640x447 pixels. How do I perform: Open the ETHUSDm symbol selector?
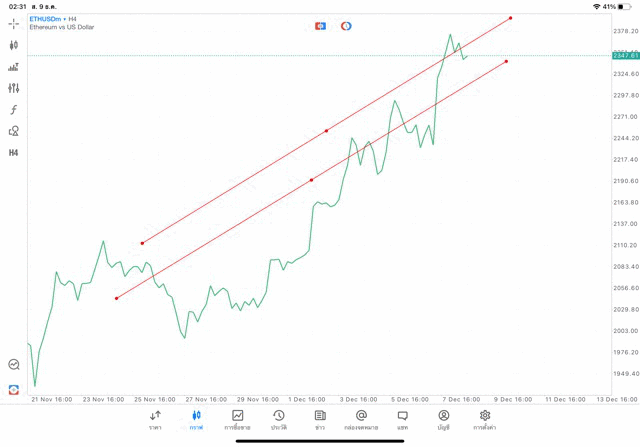44,18
